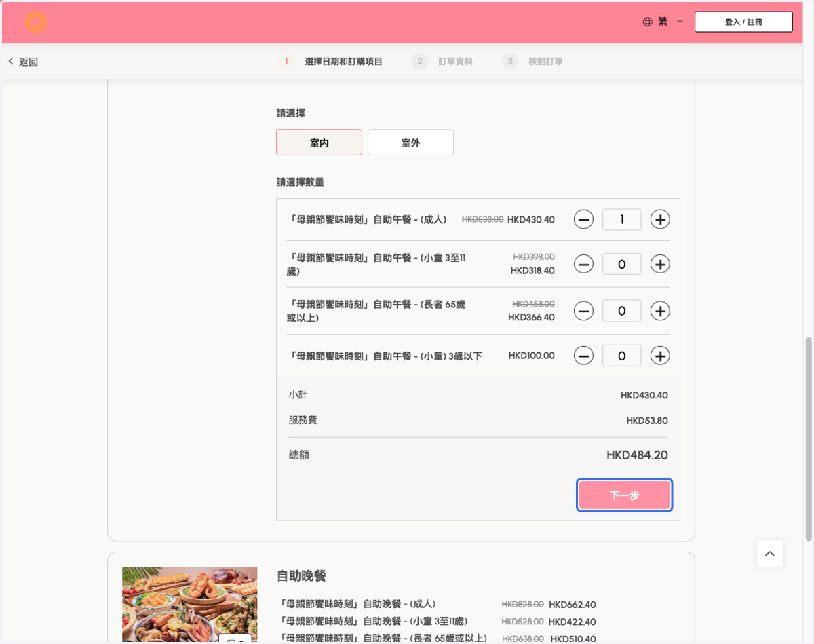Screen dimensions: 814x644
Task: Select step 2 訂單資料
Action: tap(442, 62)
